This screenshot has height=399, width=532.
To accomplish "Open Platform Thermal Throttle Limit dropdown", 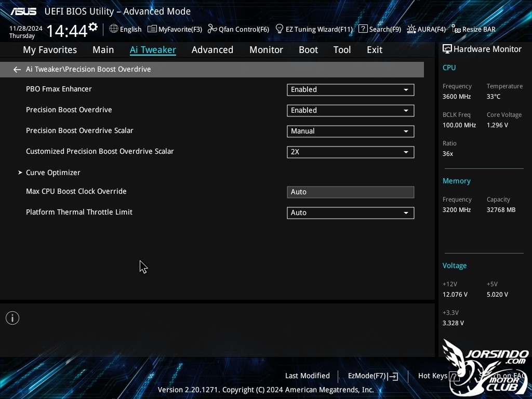I will point(351,212).
